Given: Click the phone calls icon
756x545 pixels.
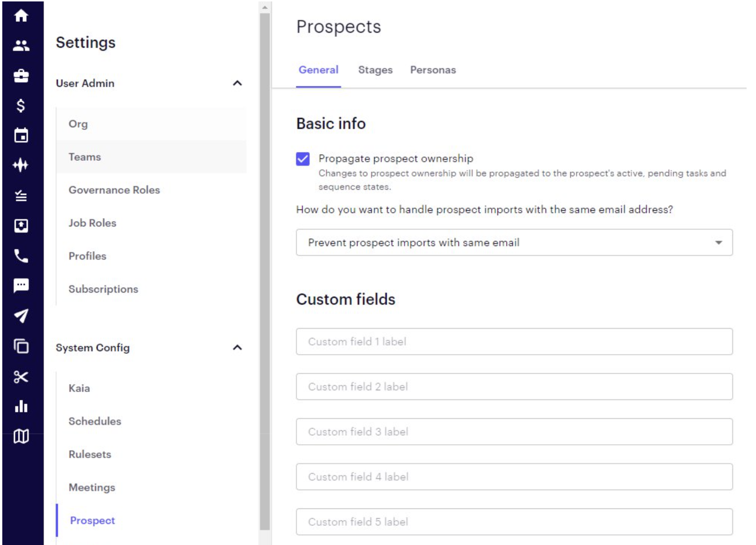Looking at the screenshot, I should coord(21,256).
